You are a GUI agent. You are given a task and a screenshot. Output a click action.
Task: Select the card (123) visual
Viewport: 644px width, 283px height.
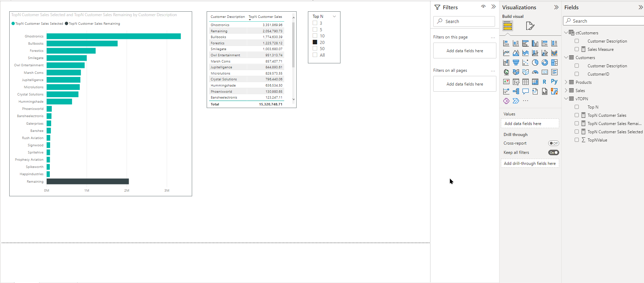(x=544, y=72)
